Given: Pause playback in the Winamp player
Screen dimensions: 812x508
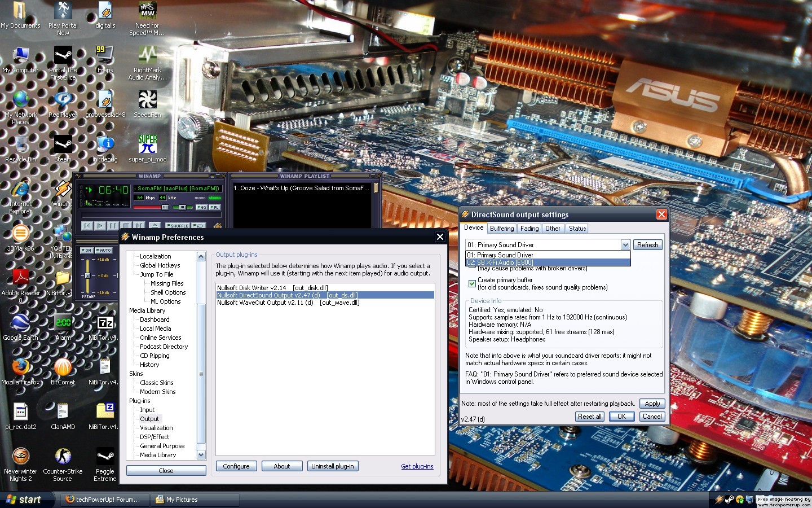Looking at the screenshot, I should point(113,226).
